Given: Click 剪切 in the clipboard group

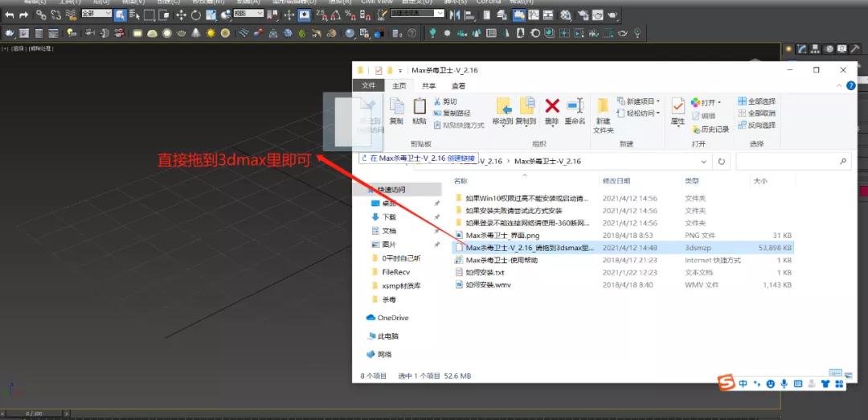Looking at the screenshot, I should pos(445,101).
